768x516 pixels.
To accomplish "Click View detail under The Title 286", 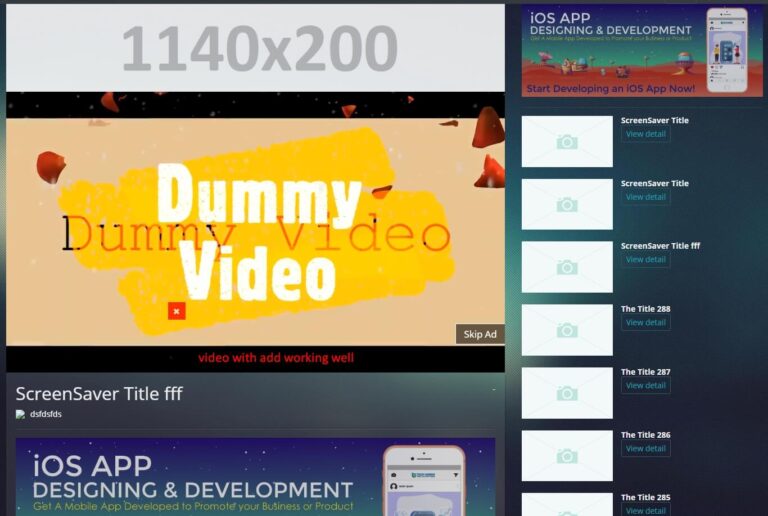I will (x=645, y=449).
